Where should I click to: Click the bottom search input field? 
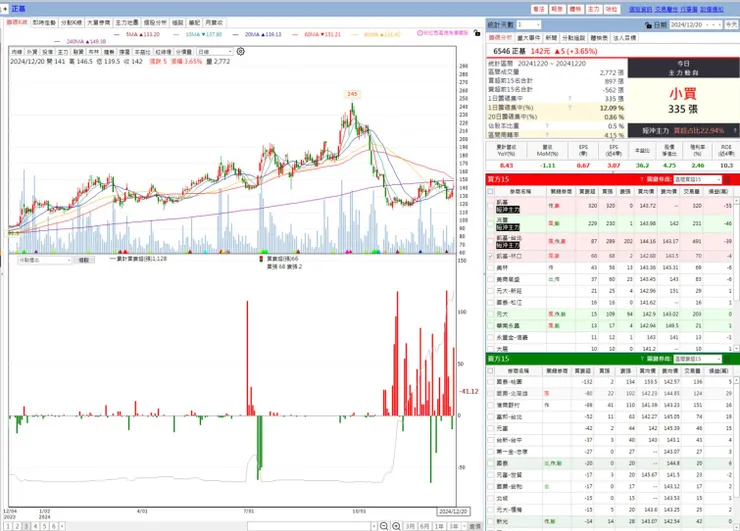[x=309, y=526]
